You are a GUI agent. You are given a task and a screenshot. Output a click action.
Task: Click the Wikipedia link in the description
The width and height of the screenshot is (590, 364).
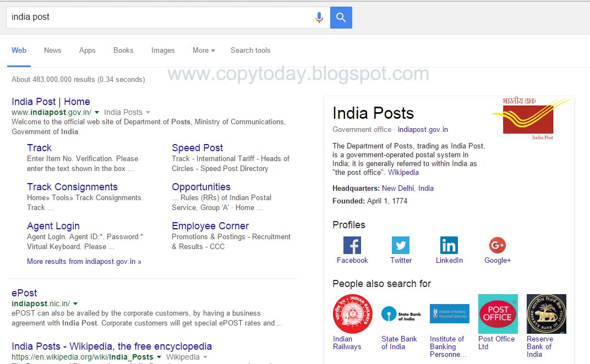(403, 173)
